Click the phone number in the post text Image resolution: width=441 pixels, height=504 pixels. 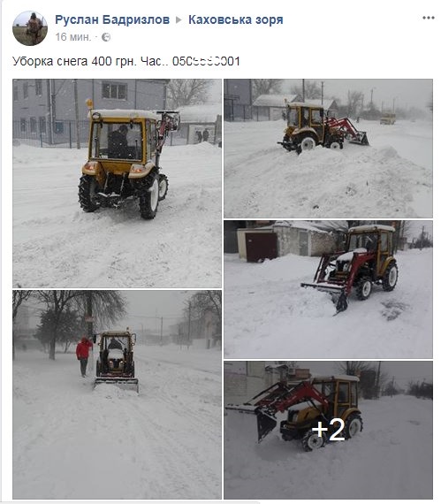click(206, 61)
